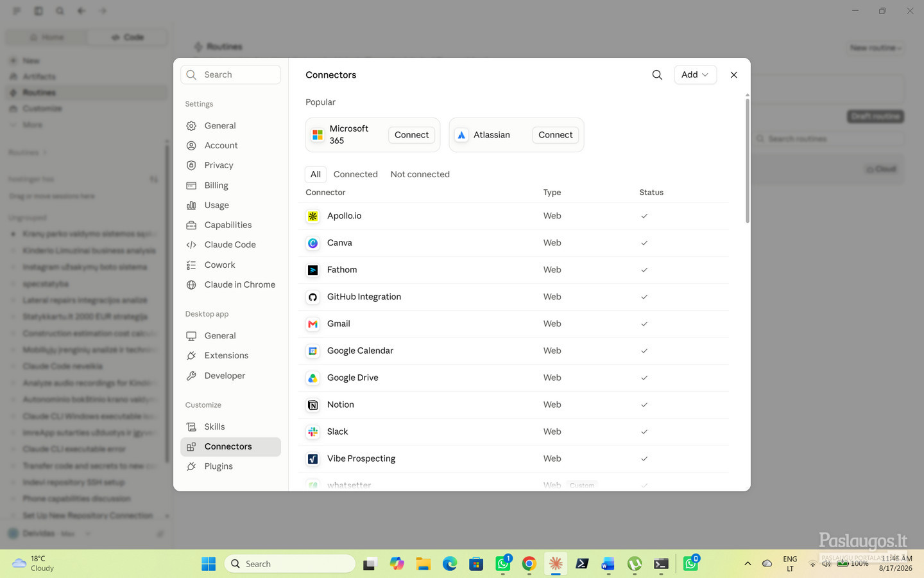Switch to Home tab in background window

(x=47, y=37)
